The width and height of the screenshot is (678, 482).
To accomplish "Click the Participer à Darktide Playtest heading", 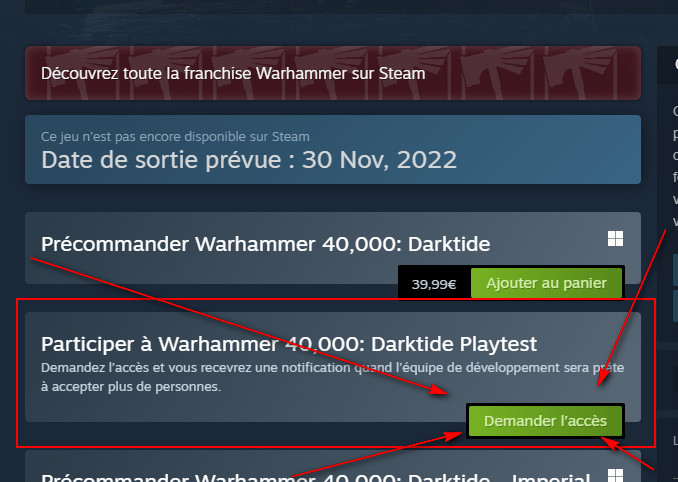I will click(x=289, y=344).
